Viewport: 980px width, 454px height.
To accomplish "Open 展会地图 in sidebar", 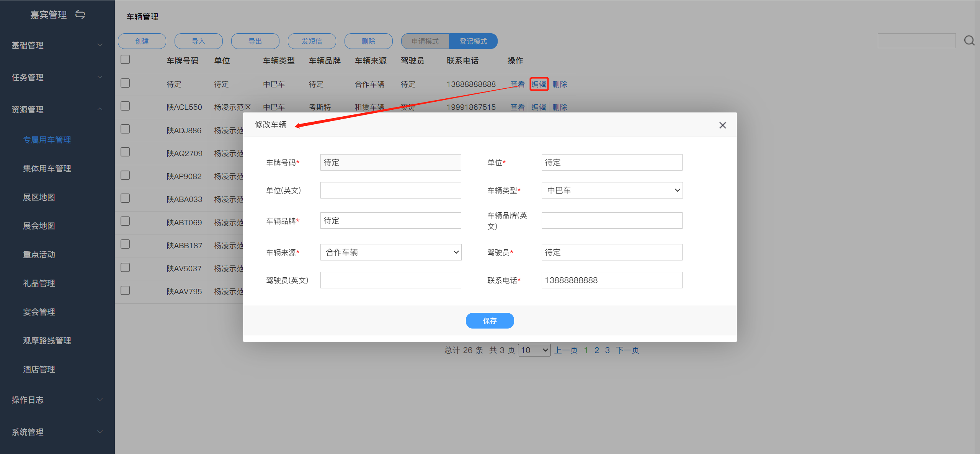I will (39, 226).
